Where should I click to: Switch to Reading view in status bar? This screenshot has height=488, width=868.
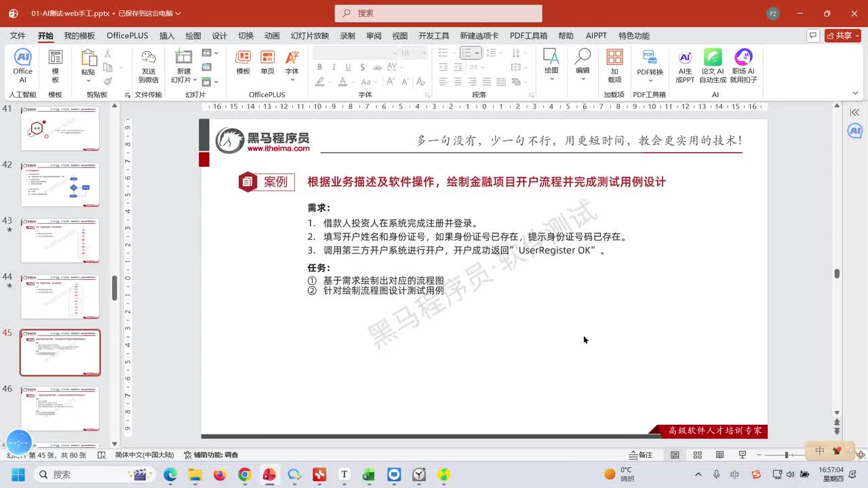click(719, 455)
